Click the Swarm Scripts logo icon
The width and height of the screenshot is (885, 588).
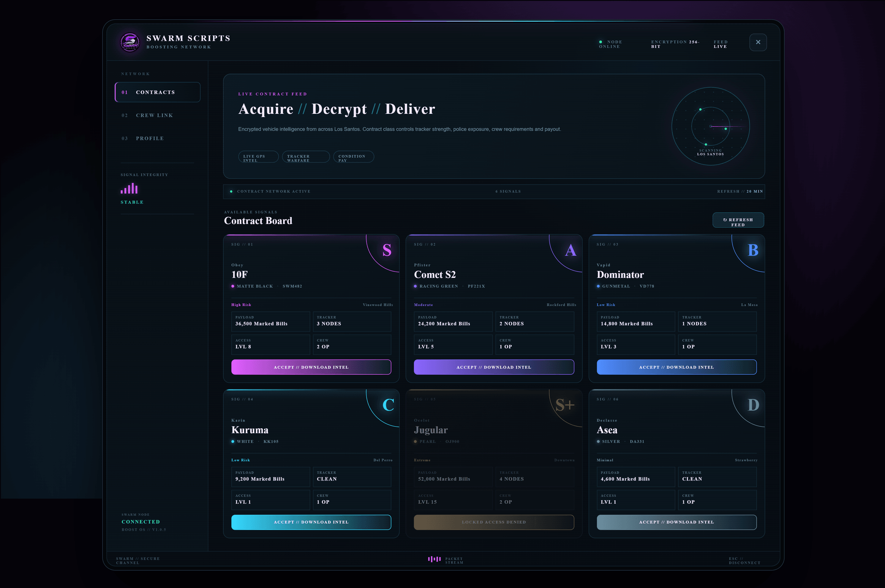[130, 42]
